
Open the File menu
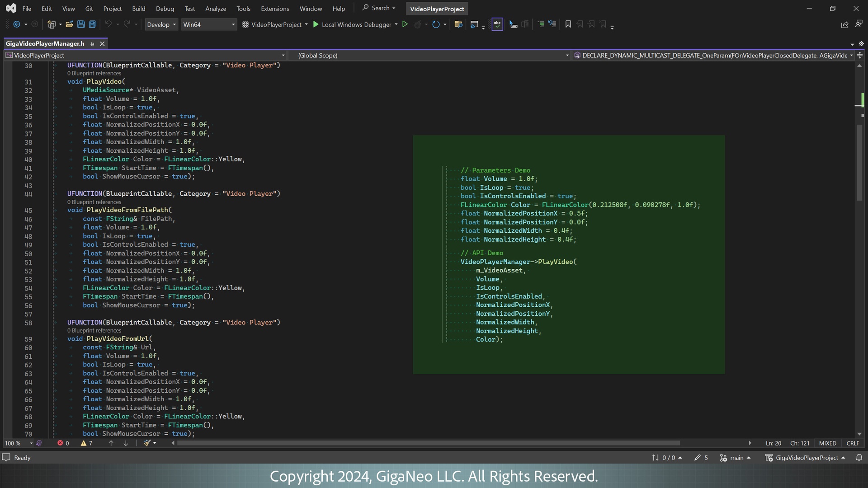27,9
